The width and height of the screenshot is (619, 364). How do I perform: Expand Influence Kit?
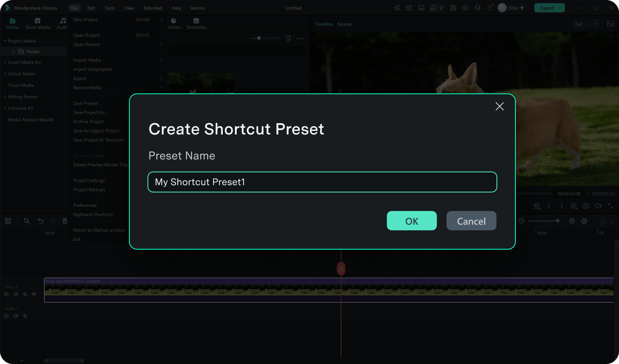(x=5, y=108)
